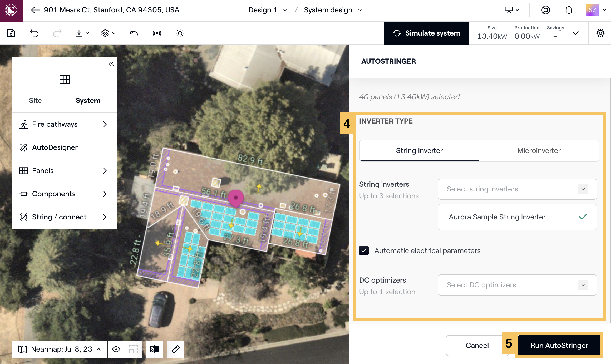Click the save design icon

click(11, 33)
